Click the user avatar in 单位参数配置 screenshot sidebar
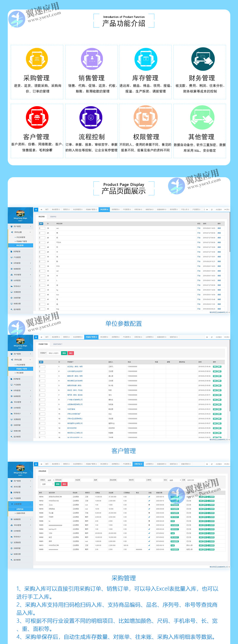Viewport: 238px width, 644px height. tap(20, 213)
